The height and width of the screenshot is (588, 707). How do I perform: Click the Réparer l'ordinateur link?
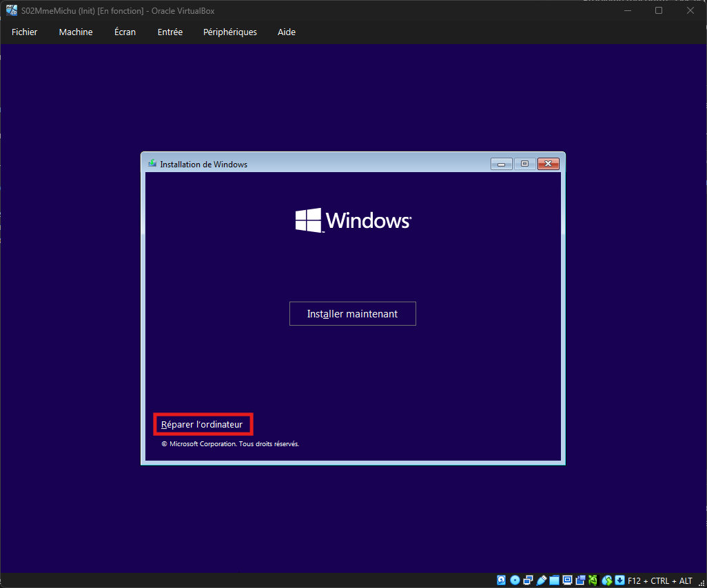point(202,425)
